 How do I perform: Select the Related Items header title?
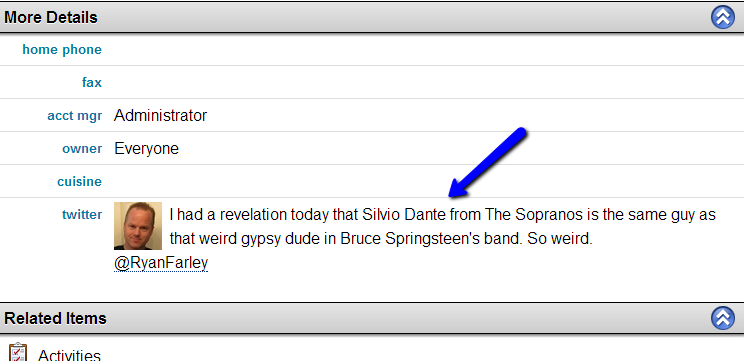[x=55, y=318]
